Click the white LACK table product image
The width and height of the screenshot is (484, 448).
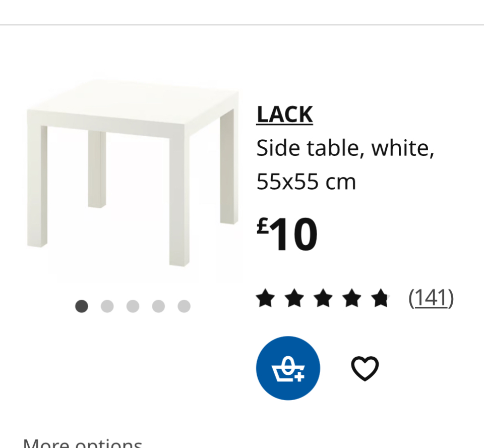tap(132, 172)
